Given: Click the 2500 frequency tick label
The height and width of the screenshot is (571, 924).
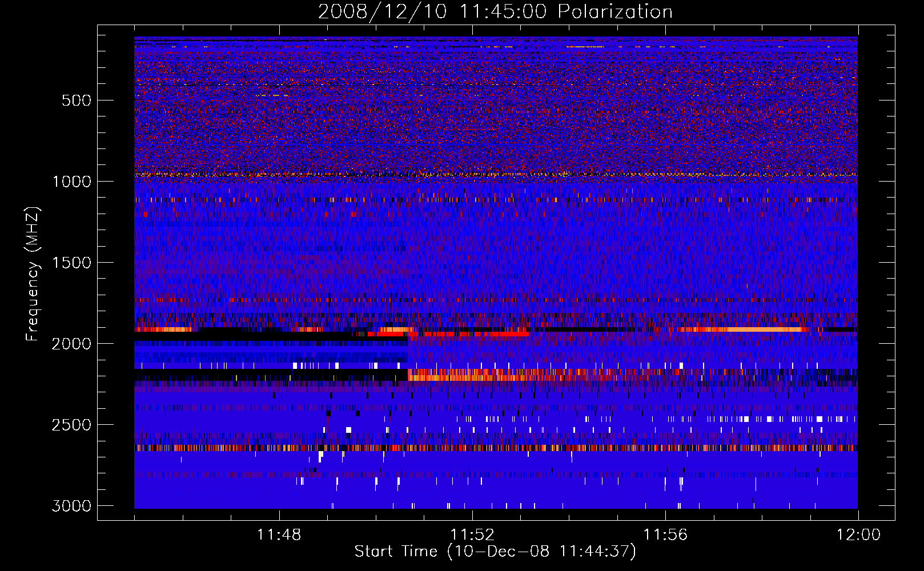Looking at the screenshot, I should pyautogui.click(x=72, y=425).
